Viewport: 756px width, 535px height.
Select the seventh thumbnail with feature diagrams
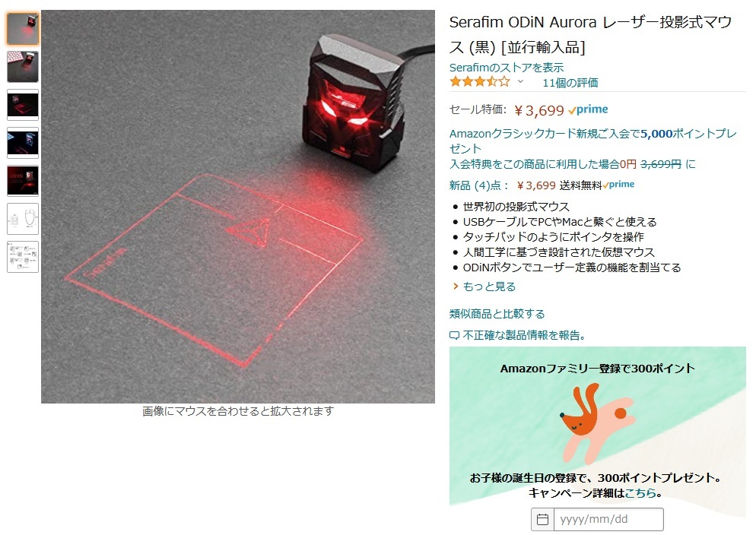23,257
